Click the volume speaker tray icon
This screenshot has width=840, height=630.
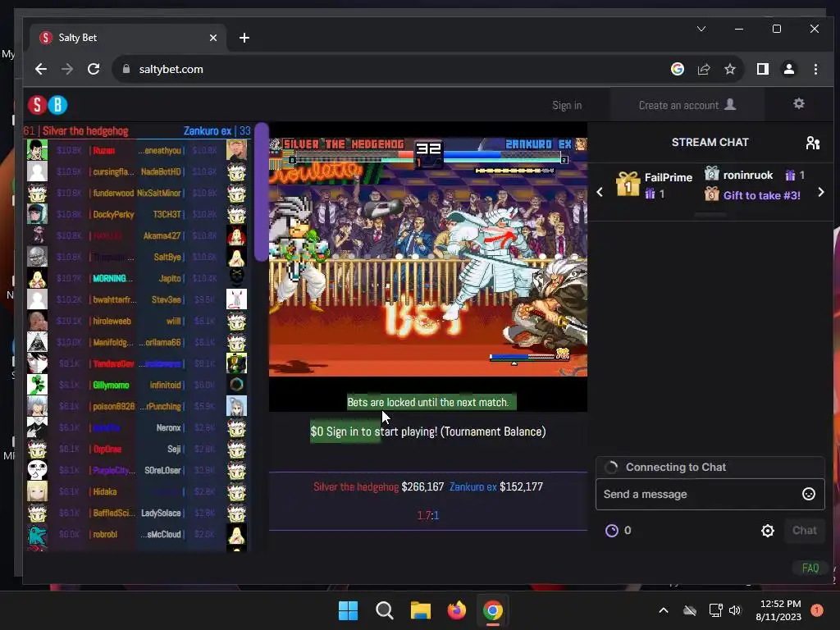pos(734,610)
